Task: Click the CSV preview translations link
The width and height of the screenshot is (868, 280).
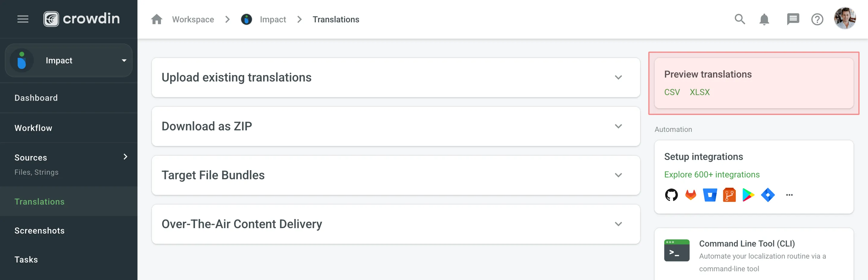Action: tap(672, 92)
